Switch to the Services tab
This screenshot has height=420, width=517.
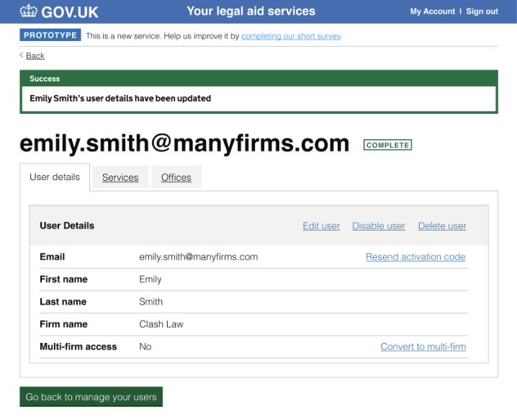(120, 178)
